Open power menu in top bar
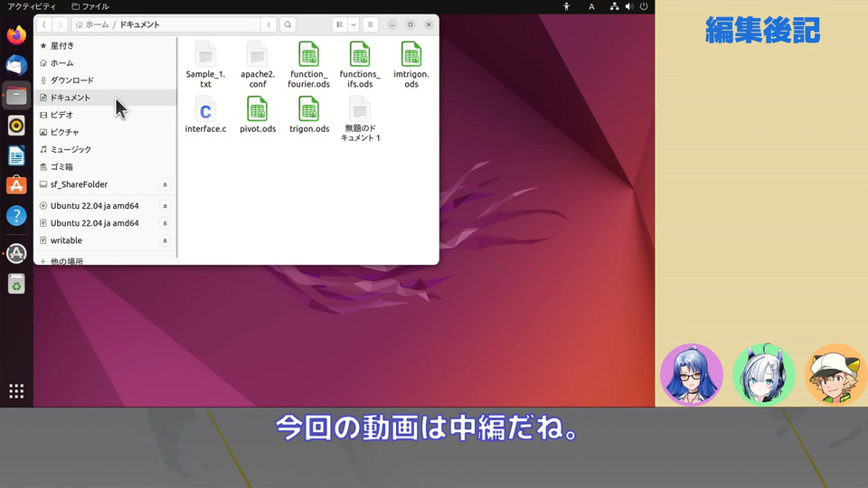This screenshot has width=868, height=488. pos(644,6)
